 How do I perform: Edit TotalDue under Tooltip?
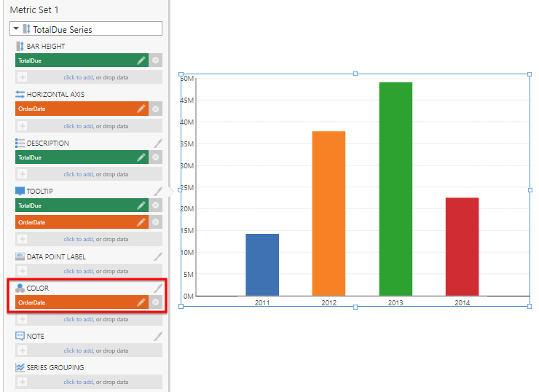[x=141, y=205]
